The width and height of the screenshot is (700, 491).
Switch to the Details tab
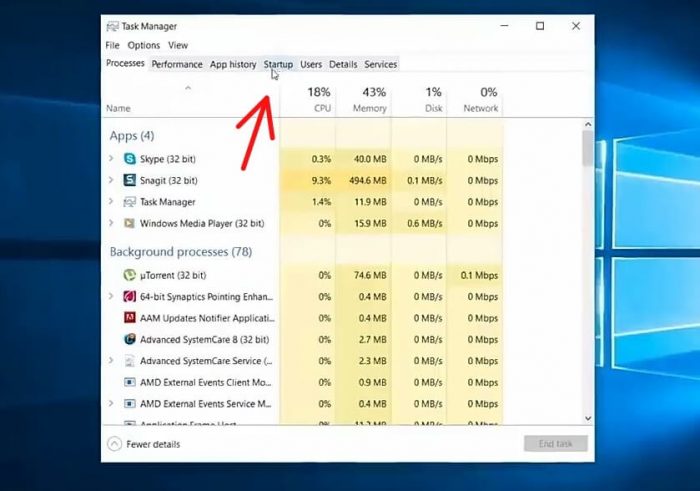[343, 64]
